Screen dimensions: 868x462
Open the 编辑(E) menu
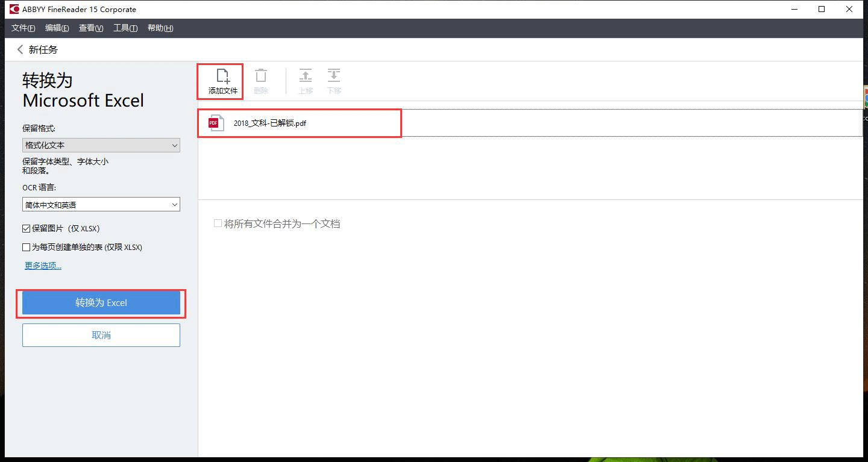57,28
